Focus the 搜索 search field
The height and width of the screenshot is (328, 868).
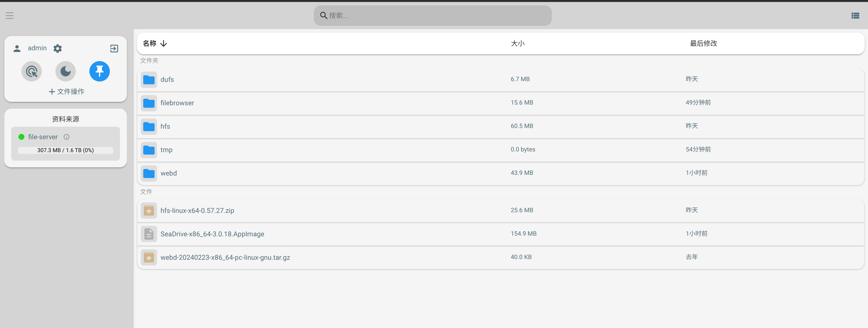432,16
